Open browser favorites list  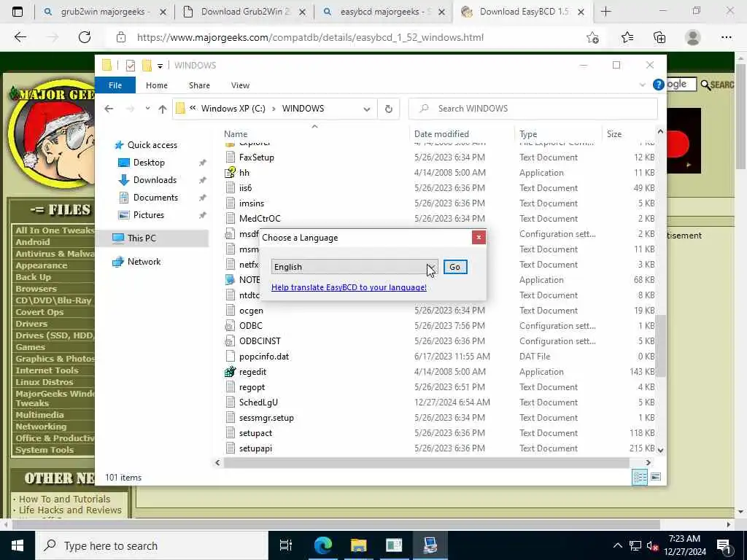(627, 37)
